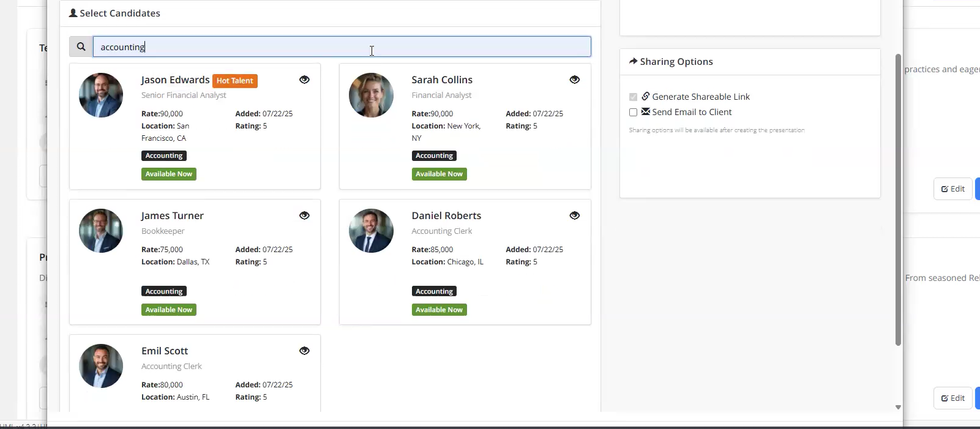Click the modal vertical scrollbar thumb
The image size is (980, 429).
[x=898, y=199]
